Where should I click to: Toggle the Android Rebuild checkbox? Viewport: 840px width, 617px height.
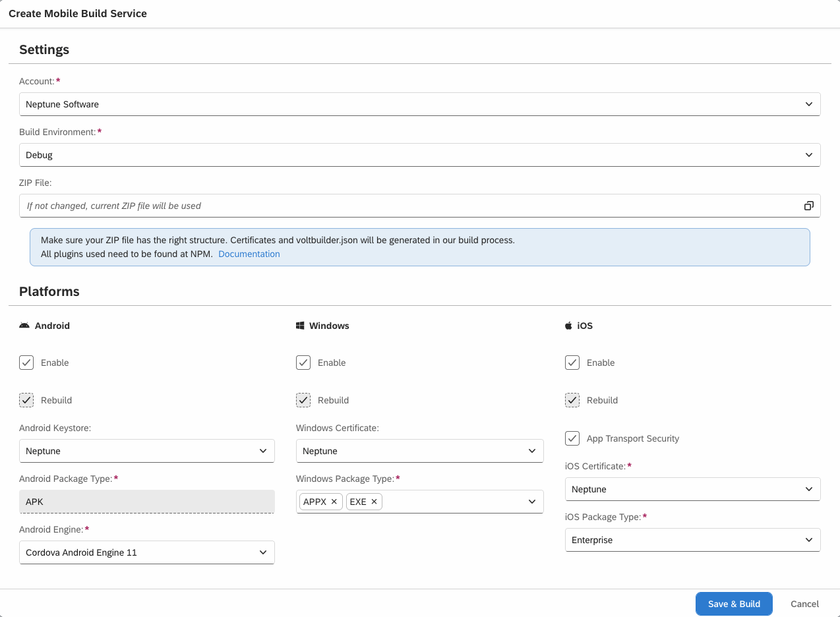point(26,400)
